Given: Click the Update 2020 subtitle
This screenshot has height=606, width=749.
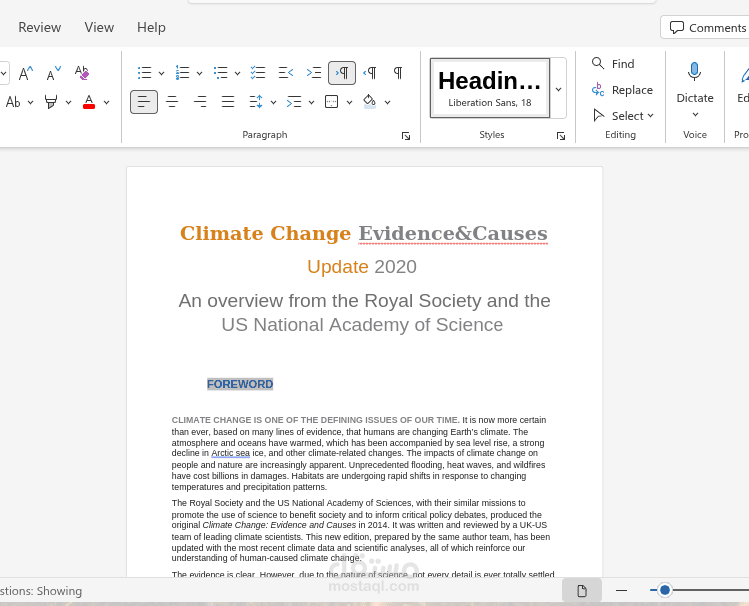Looking at the screenshot, I should click(362, 266).
